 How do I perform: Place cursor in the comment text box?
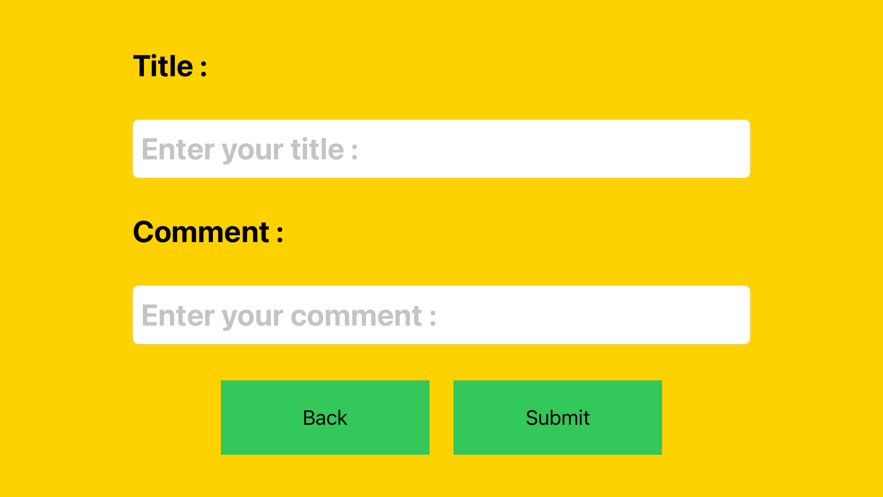coord(442,315)
